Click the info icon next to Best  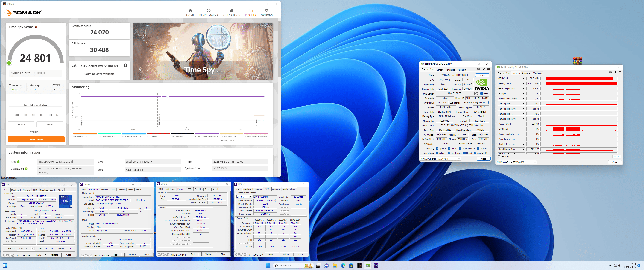[x=58, y=85]
